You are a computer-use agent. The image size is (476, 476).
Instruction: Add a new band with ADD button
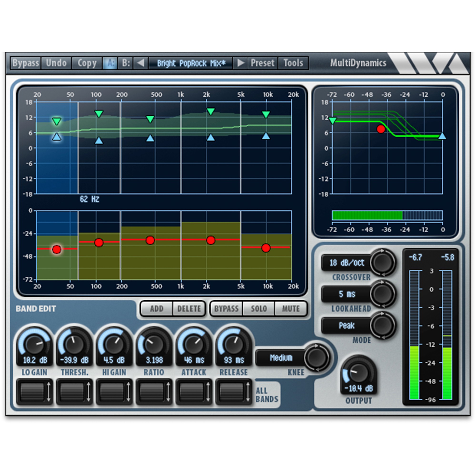(x=157, y=308)
